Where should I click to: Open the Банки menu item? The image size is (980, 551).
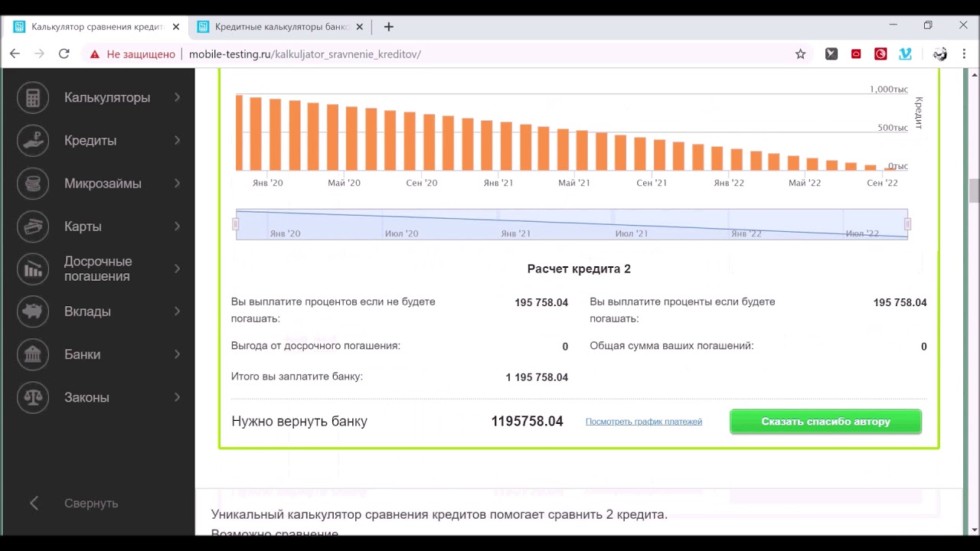82,354
